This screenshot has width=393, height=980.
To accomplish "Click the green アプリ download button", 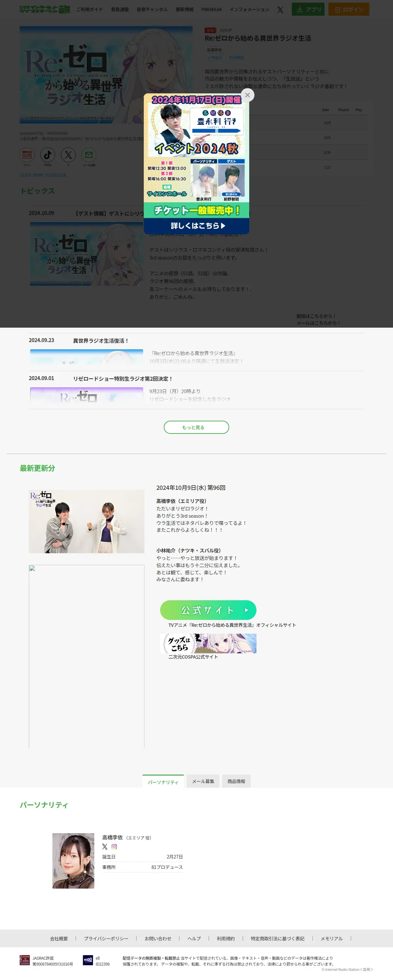I will pos(308,10).
